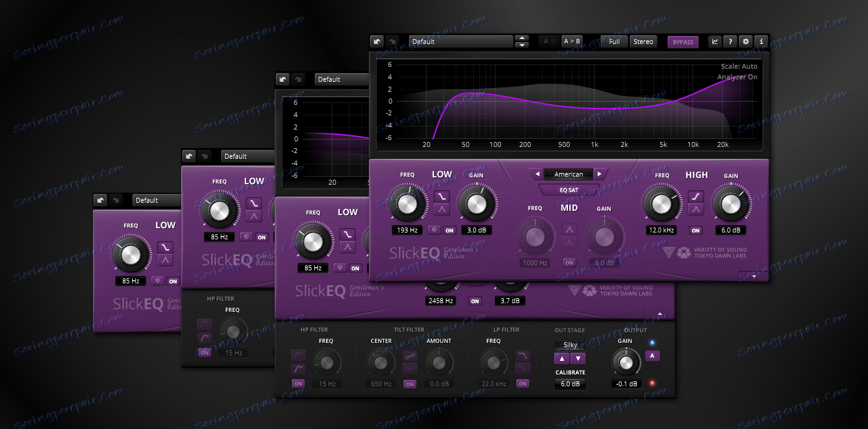Undo last change in the front SlickEQ window
The height and width of the screenshot is (429, 868).
(377, 42)
